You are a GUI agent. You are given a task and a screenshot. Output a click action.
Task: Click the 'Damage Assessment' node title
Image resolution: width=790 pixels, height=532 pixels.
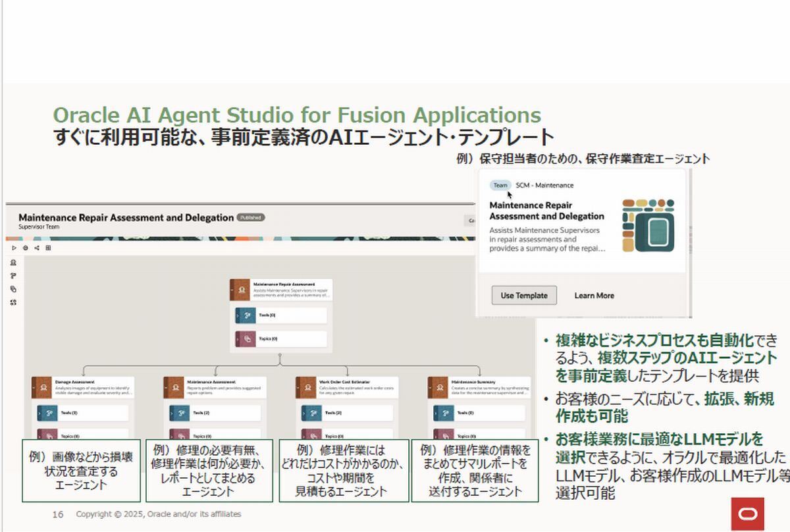point(75,382)
